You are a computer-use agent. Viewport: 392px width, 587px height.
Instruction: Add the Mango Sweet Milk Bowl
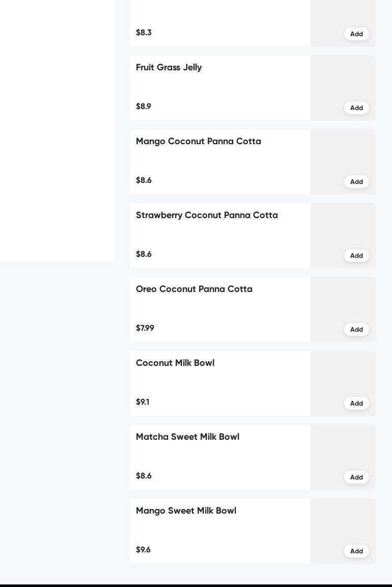(x=356, y=551)
